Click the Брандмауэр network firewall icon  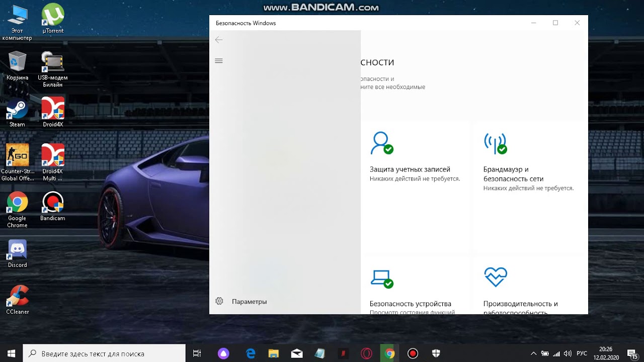tap(496, 143)
